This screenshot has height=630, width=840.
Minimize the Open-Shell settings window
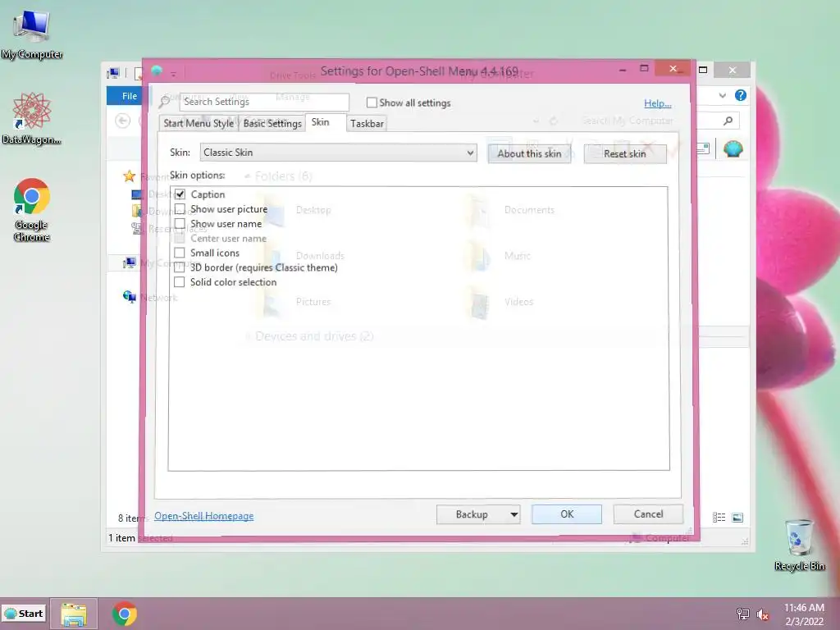click(x=623, y=69)
